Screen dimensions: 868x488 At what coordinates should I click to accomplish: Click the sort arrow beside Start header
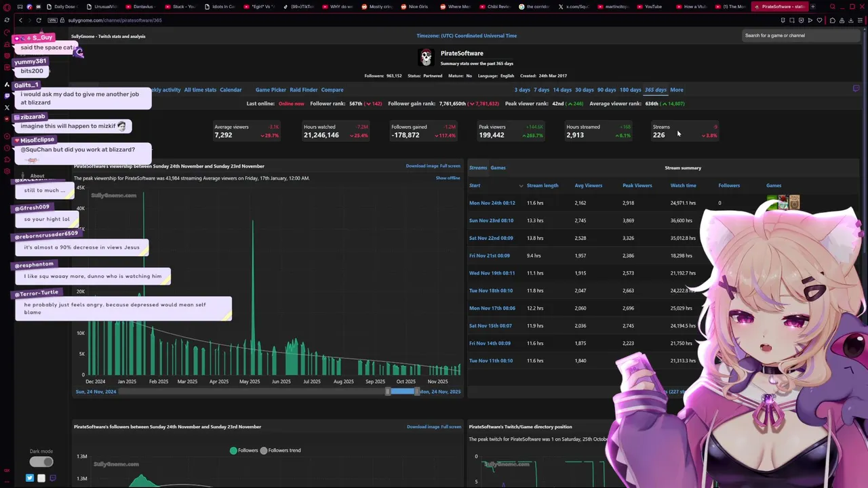pyautogui.click(x=521, y=186)
